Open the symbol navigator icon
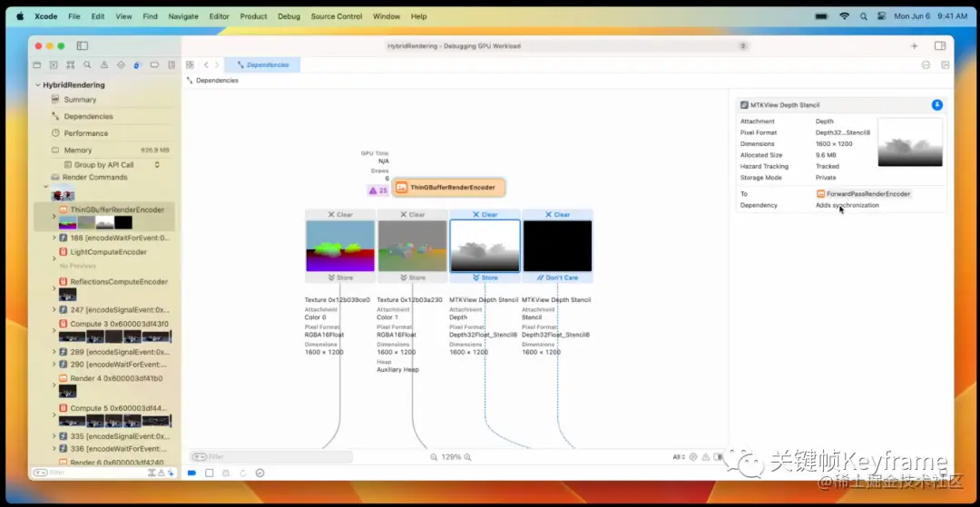This screenshot has width=980, height=507. [x=71, y=65]
